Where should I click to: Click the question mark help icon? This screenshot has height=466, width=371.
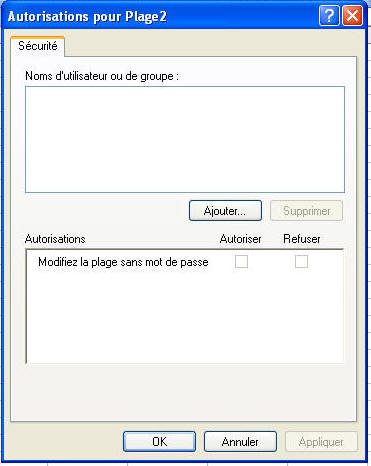point(329,16)
